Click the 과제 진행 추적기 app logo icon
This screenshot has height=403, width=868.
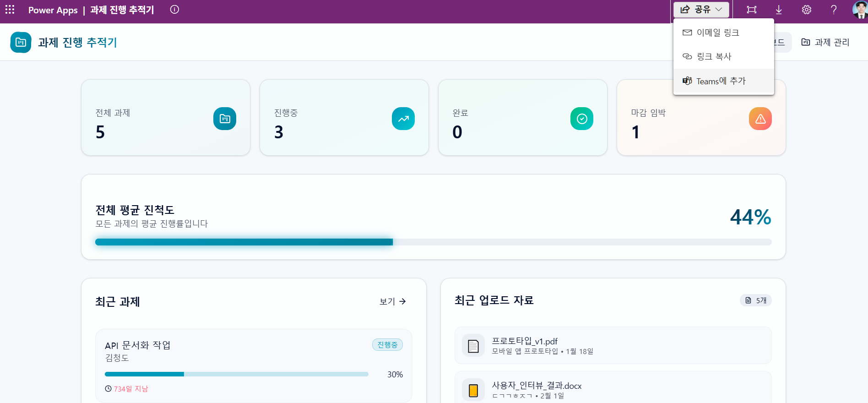coord(21,42)
